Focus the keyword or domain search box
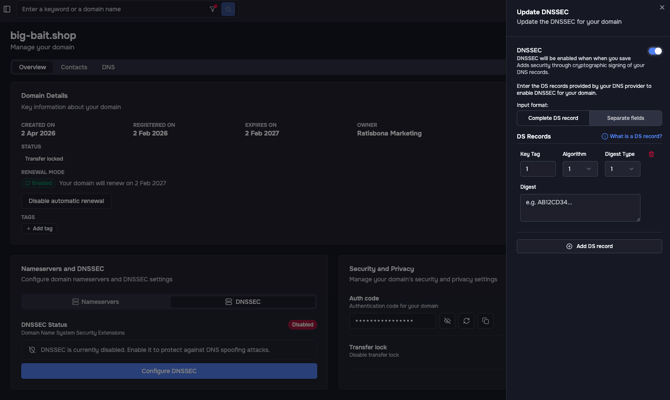 point(113,9)
